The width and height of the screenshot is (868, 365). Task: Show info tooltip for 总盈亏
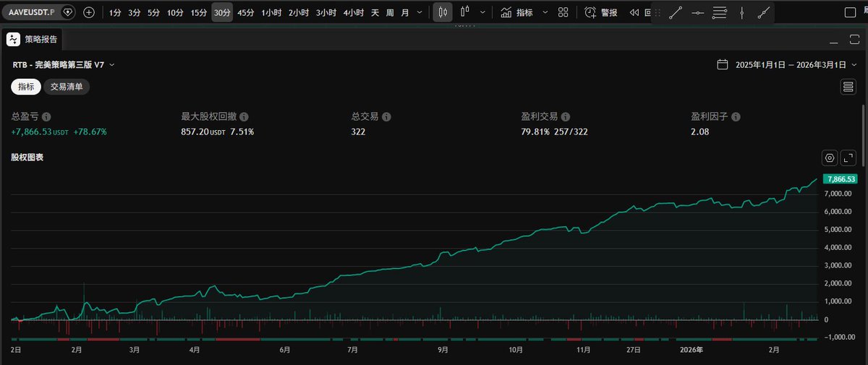pos(46,116)
